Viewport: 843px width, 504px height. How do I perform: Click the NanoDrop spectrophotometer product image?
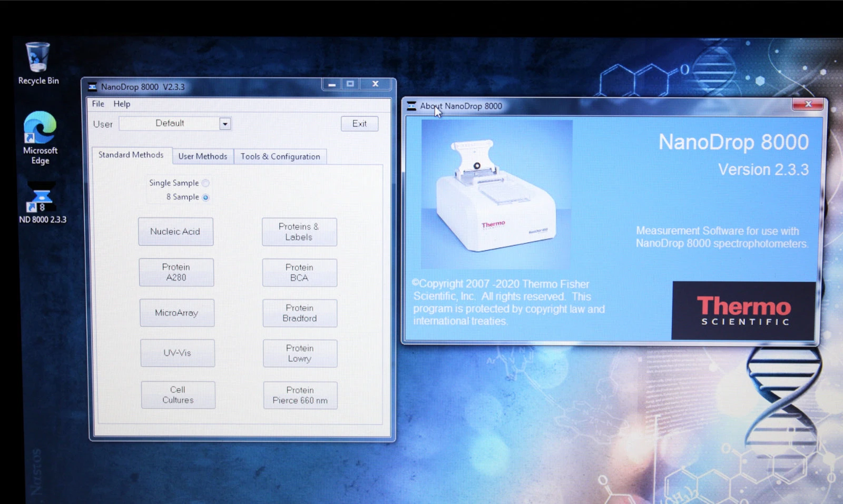coord(496,195)
